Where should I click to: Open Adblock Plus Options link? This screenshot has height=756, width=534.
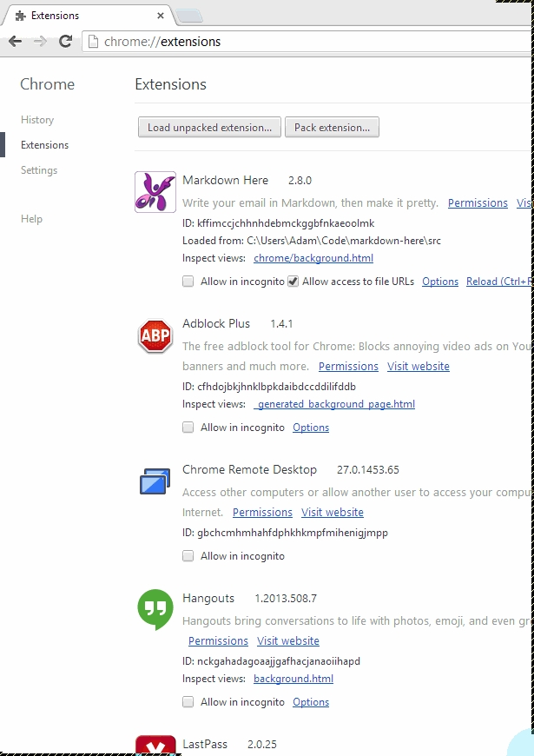tap(311, 428)
